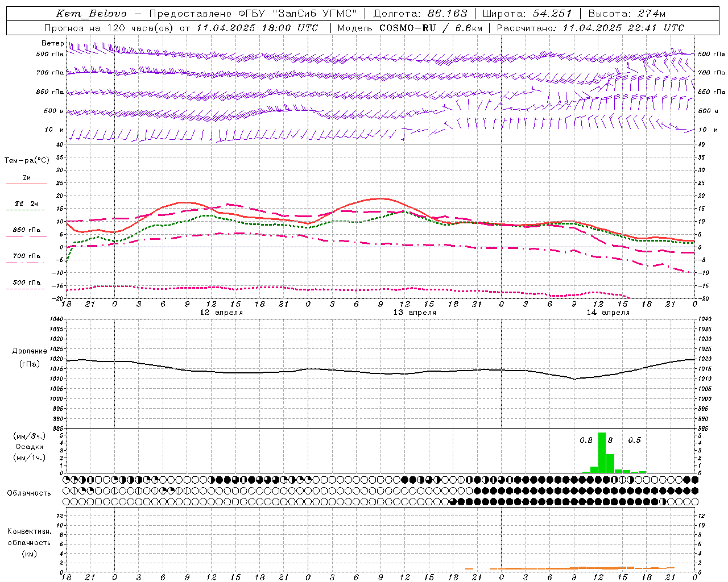The image size is (728, 582).
Task: Click the Облачность cloud cover label
Action: [29, 493]
